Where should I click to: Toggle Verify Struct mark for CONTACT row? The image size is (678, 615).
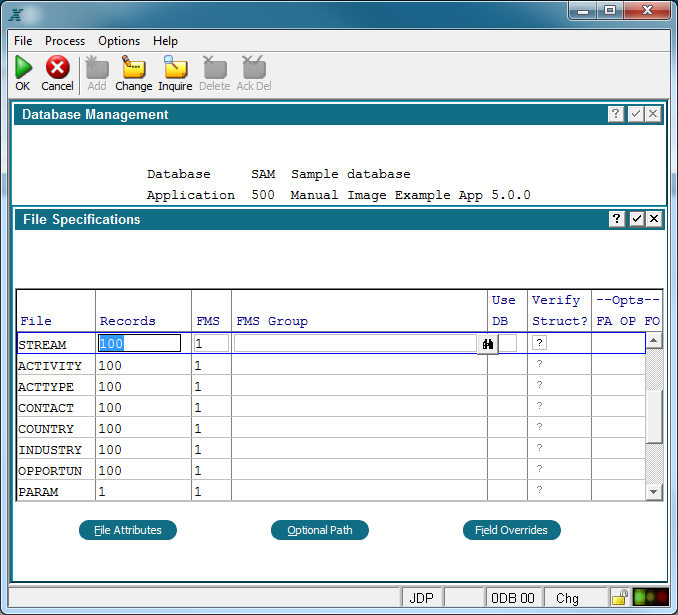pos(539,406)
